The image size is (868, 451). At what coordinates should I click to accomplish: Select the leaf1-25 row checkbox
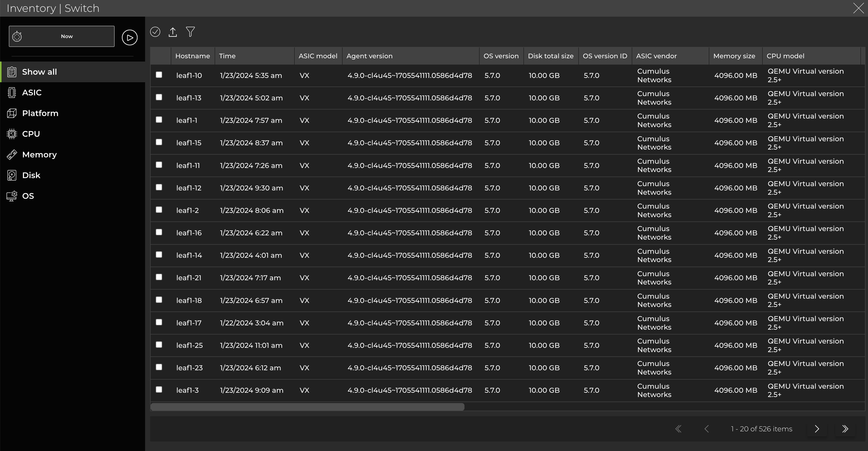click(159, 344)
